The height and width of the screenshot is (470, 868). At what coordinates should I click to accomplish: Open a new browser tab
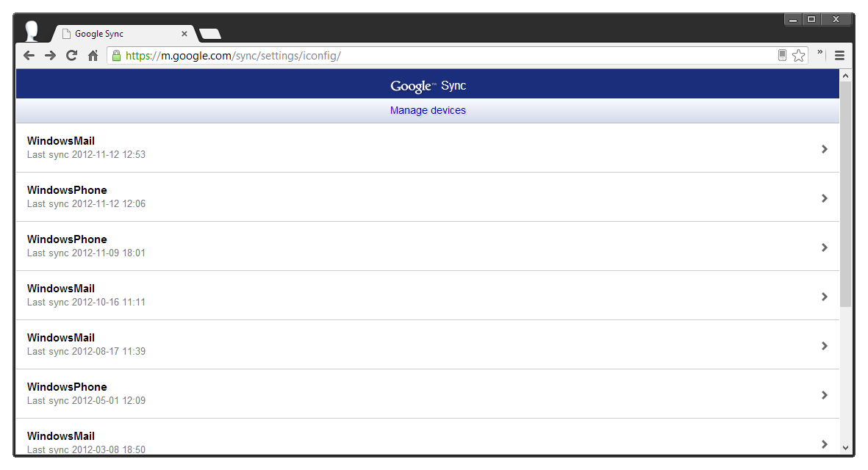210,34
